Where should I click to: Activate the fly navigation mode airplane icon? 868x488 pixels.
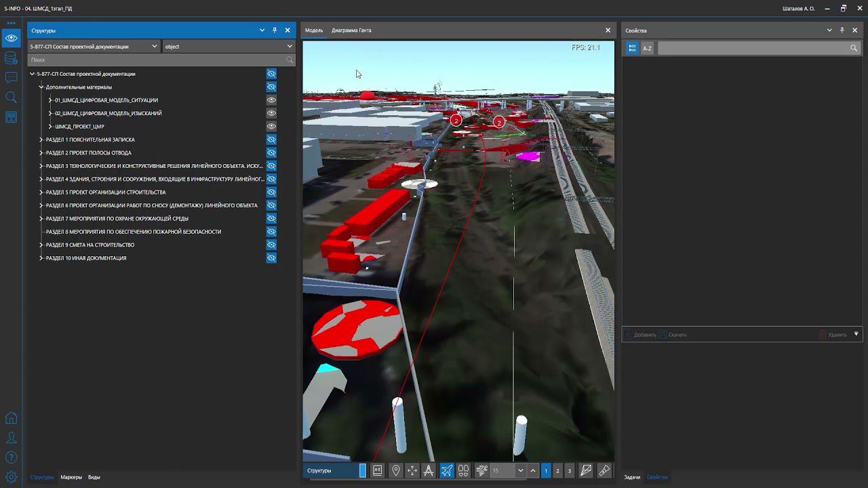pos(447,470)
